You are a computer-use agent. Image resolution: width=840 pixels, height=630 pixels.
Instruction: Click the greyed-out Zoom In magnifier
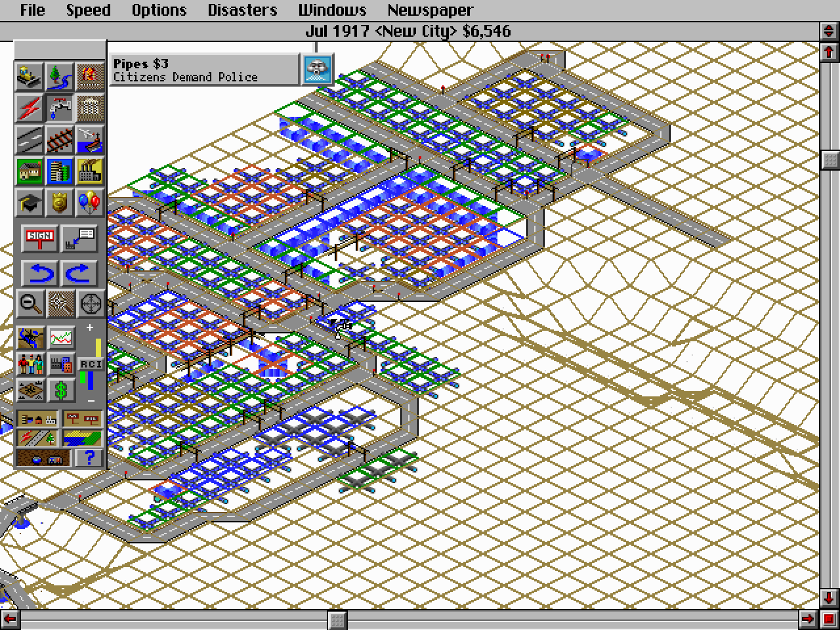[x=60, y=303]
